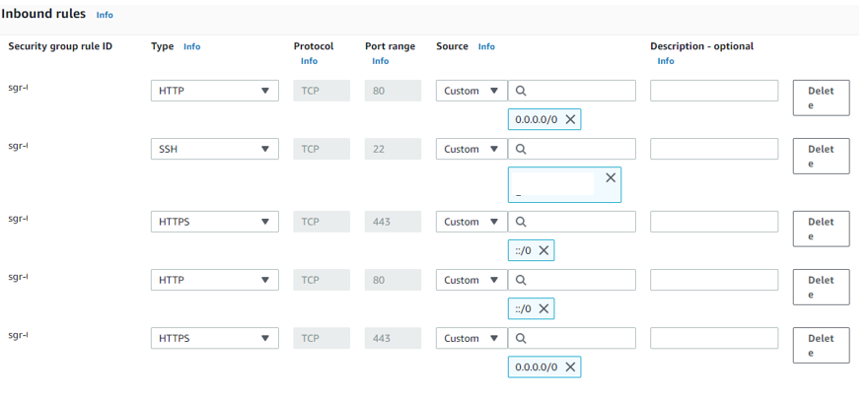868x398 pixels.
Task: Click Info link under Protocol column
Action: [309, 61]
